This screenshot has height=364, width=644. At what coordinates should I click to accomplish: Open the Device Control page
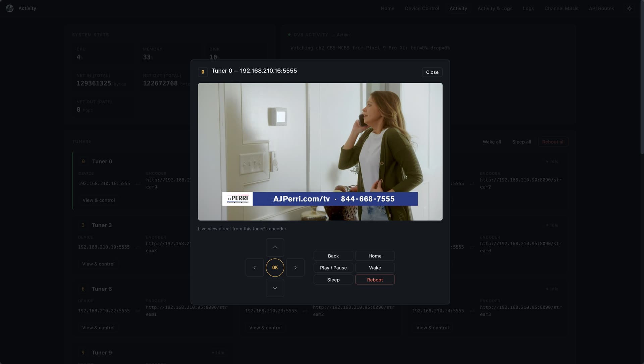click(422, 8)
